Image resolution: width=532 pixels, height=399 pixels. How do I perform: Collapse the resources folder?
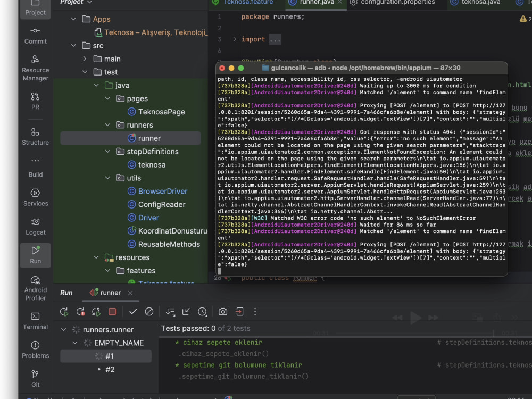(x=96, y=257)
